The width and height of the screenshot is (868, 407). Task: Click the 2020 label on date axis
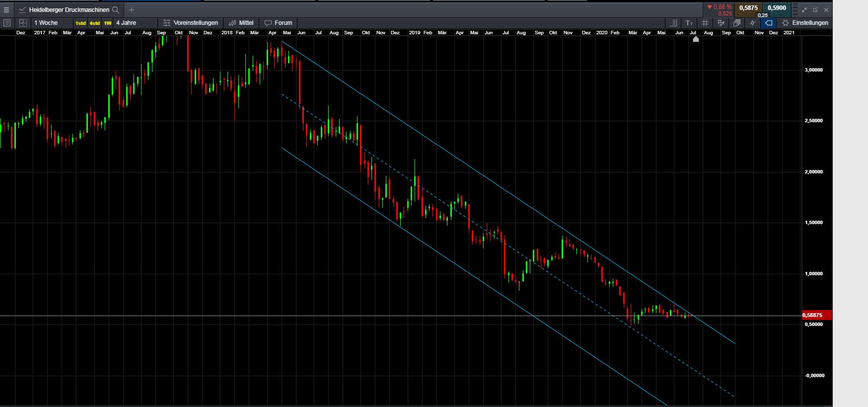(602, 32)
